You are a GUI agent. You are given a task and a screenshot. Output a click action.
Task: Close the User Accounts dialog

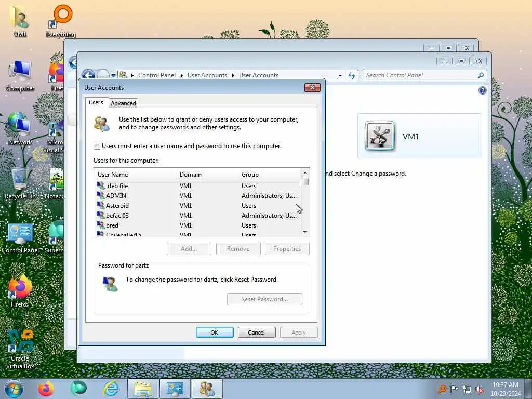click(312, 88)
